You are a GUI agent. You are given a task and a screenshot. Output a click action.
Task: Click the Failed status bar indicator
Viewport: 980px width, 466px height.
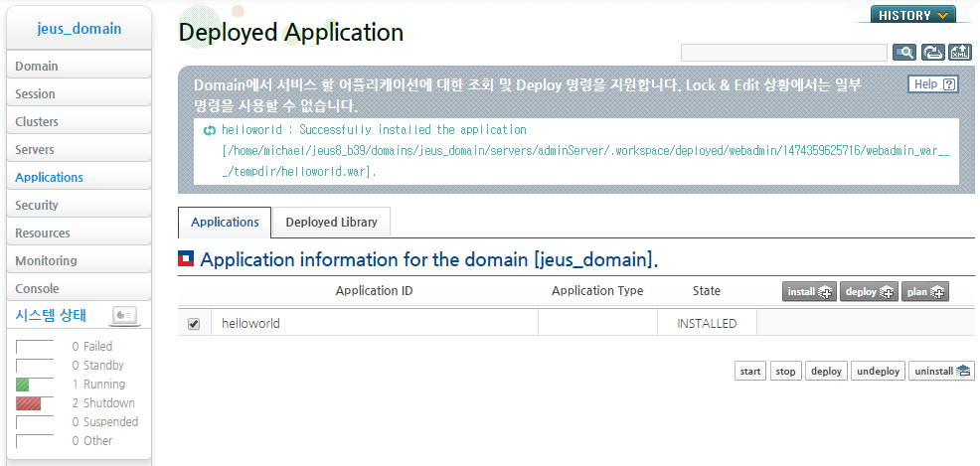click(35, 347)
